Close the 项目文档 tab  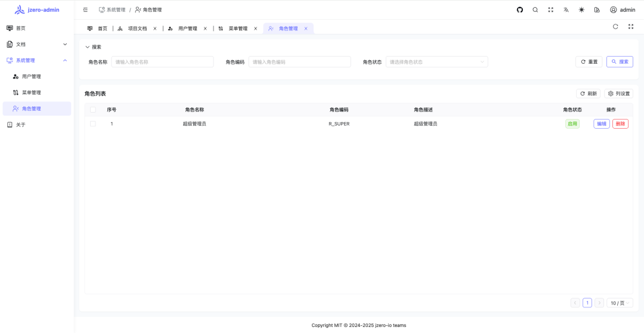[x=155, y=29]
